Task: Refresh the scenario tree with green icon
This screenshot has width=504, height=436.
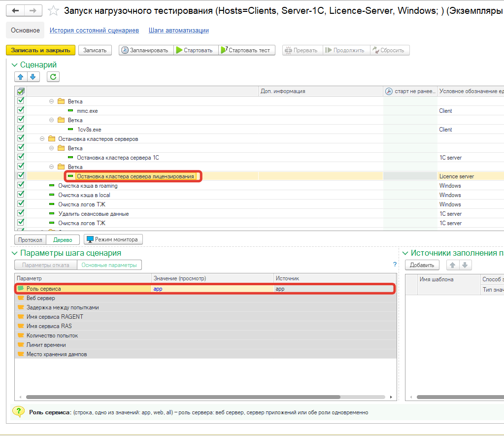Action: pyautogui.click(x=53, y=77)
